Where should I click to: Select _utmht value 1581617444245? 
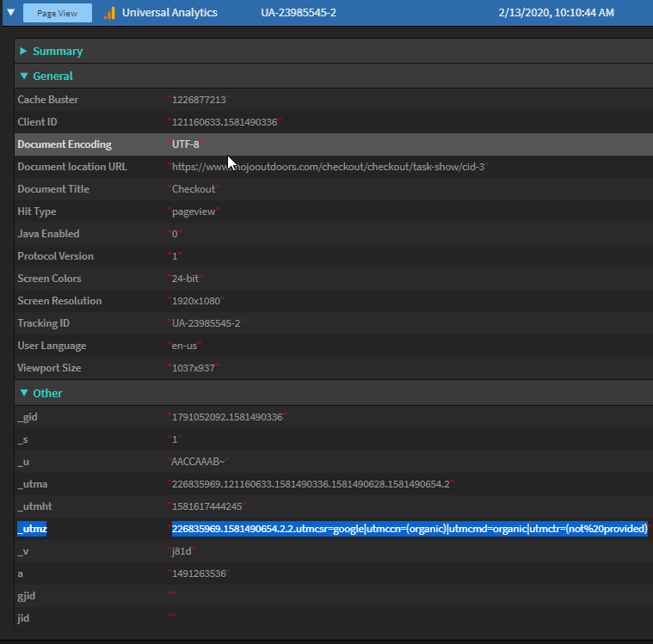(x=207, y=506)
